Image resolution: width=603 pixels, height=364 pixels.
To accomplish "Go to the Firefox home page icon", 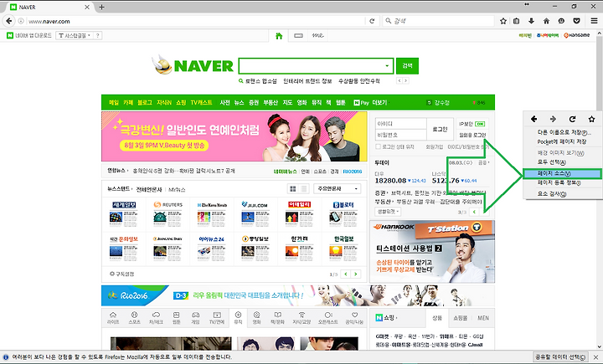I will coord(546,21).
